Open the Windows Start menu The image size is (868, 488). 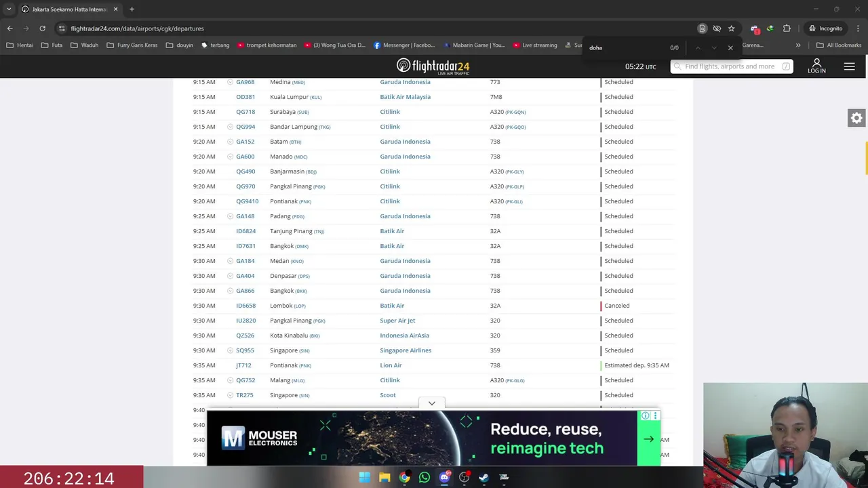(364, 477)
